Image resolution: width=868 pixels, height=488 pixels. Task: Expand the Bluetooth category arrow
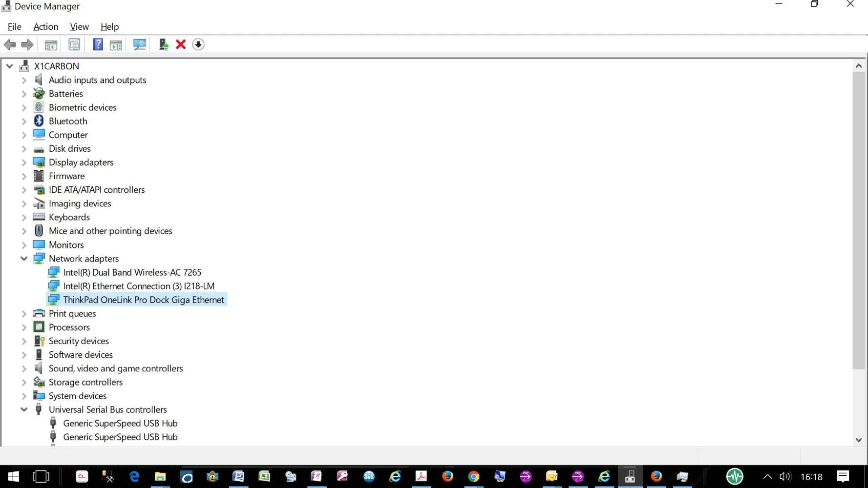pos(24,121)
